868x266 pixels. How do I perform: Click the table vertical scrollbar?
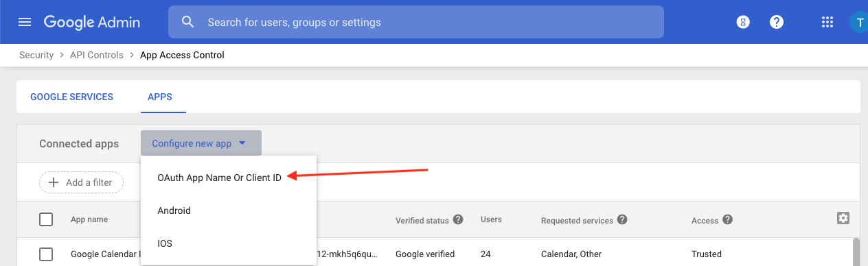(x=856, y=252)
